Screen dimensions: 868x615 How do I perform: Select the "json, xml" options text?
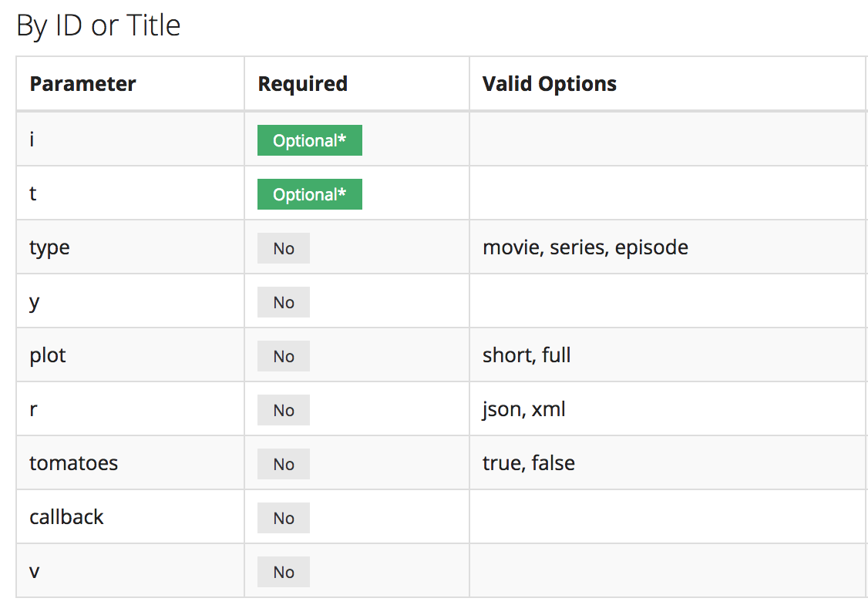point(524,409)
